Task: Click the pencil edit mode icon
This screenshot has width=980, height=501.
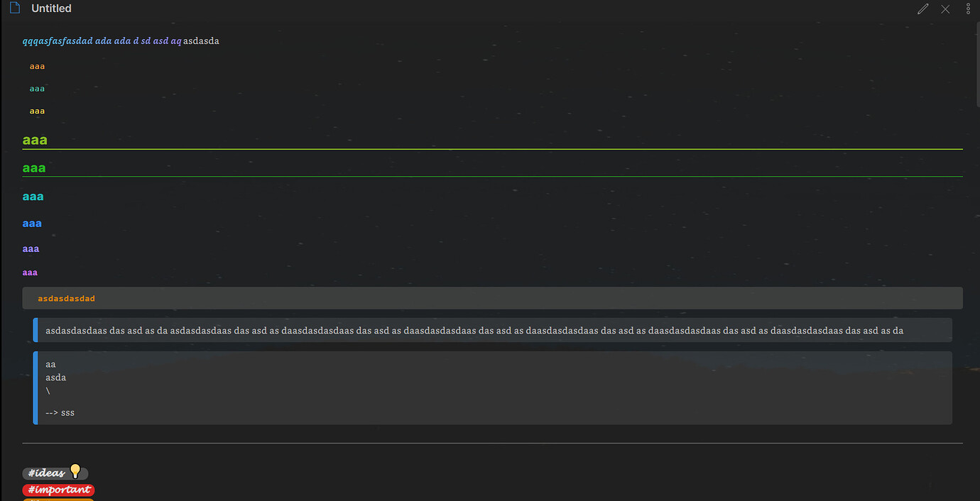Action: pyautogui.click(x=922, y=9)
